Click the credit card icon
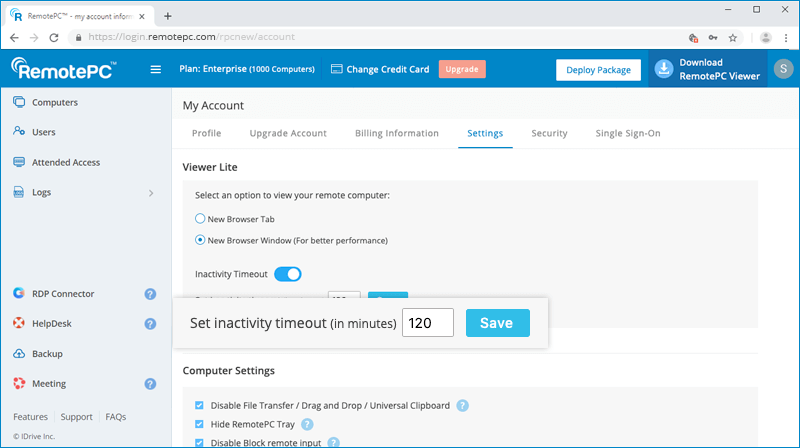This screenshot has height=448, width=800. tap(336, 69)
